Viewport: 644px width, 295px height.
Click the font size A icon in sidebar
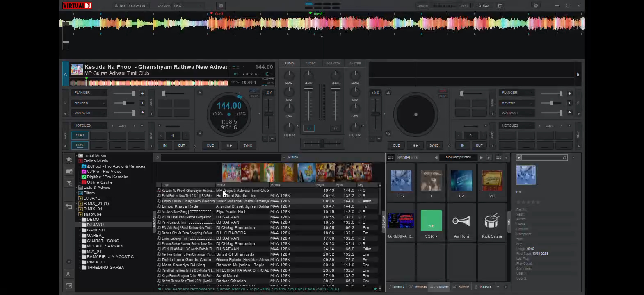coord(69,274)
